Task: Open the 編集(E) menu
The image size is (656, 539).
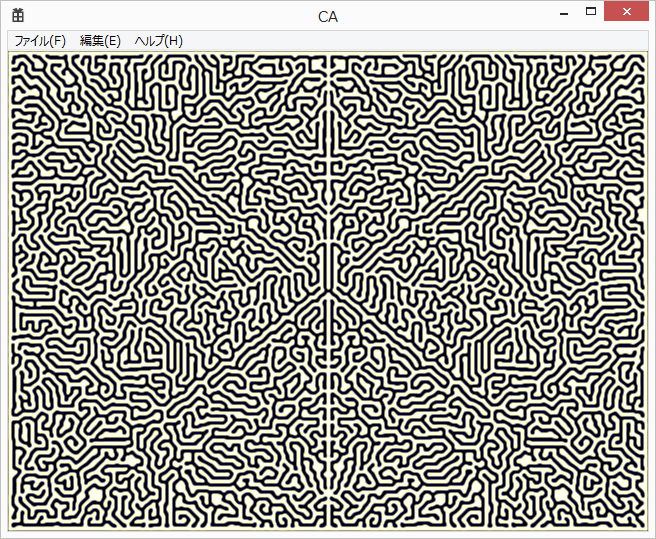Action: coord(100,41)
